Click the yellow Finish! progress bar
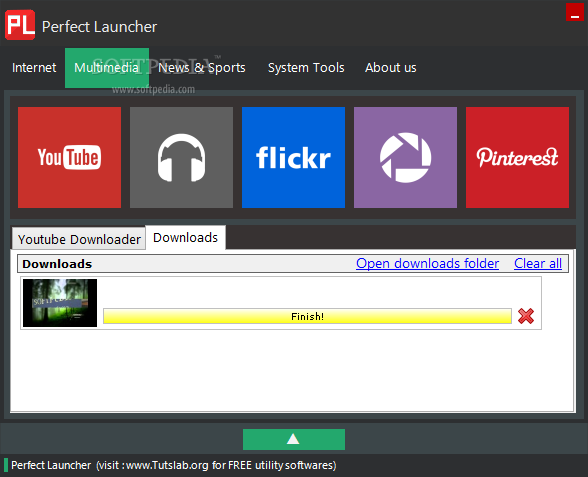 click(x=307, y=316)
